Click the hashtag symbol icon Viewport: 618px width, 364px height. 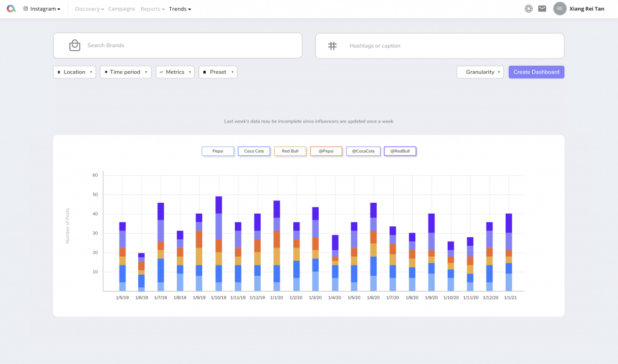[333, 46]
